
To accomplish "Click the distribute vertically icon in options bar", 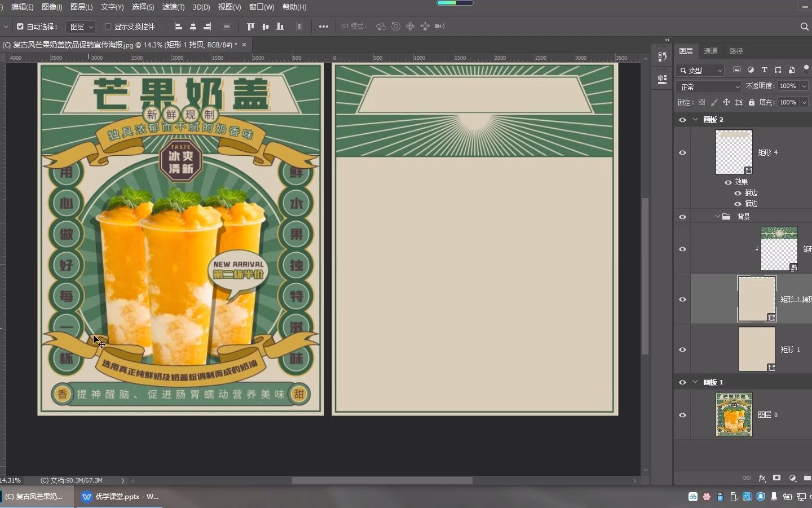I will pos(226,27).
